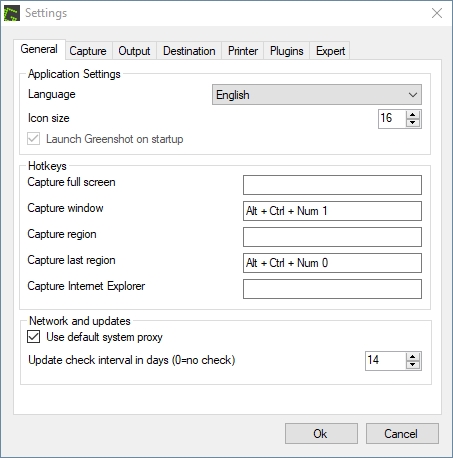Switch to the Expert tab

(330, 51)
